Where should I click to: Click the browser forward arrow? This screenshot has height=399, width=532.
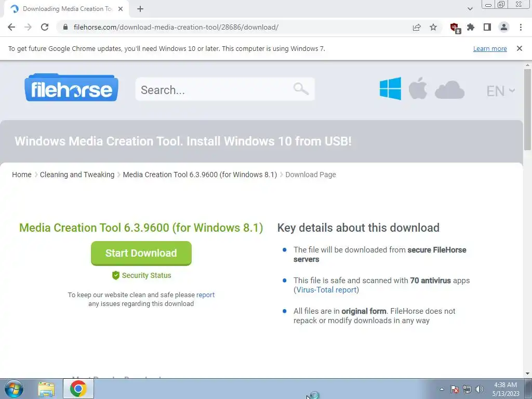pos(28,27)
